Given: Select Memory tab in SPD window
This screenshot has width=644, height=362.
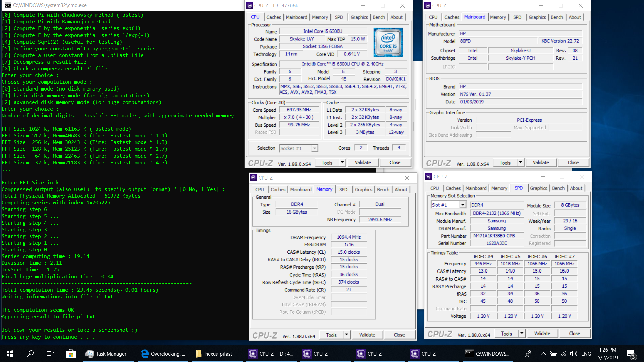Looking at the screenshot, I should coord(499,188).
